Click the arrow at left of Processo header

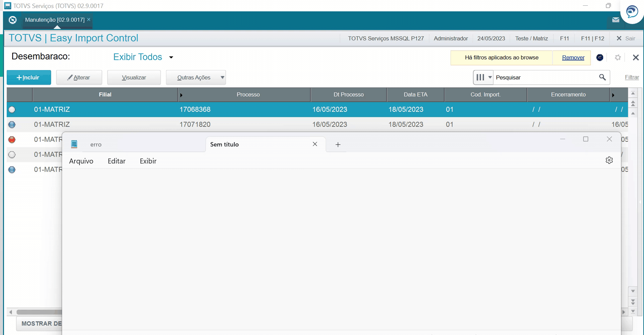pos(181,95)
